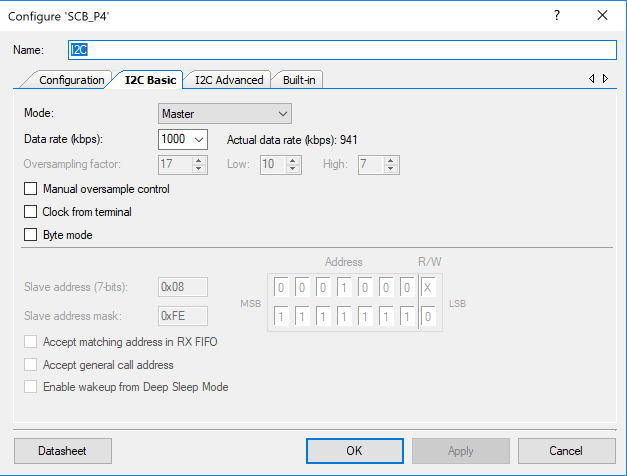Click the help question mark icon
This screenshot has width=627, height=476.
(x=557, y=16)
